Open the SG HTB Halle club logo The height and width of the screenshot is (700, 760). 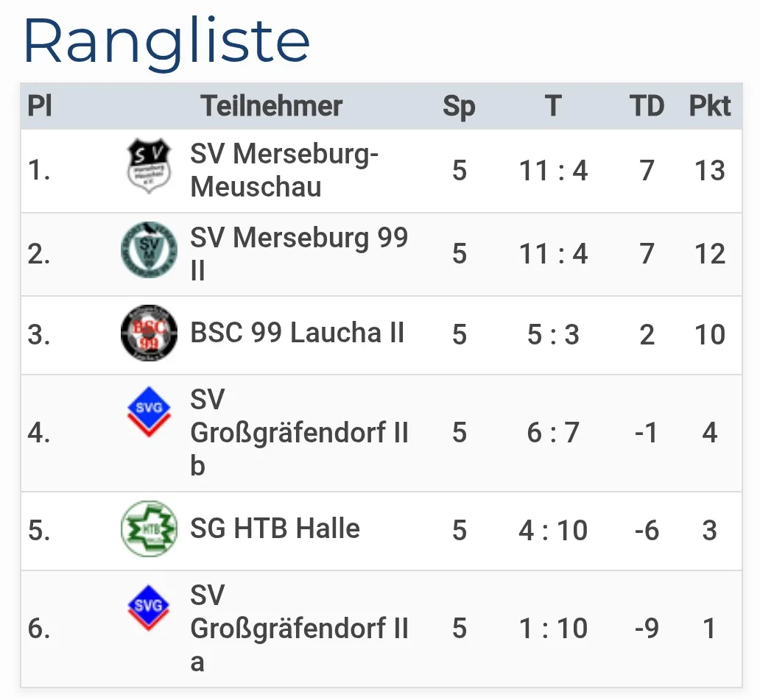point(149,528)
